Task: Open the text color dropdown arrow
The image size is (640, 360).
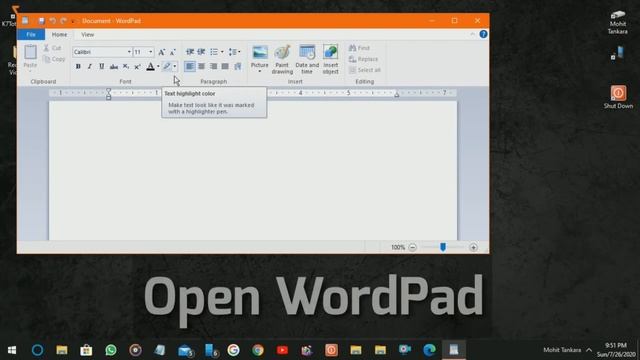Action: coord(158,66)
